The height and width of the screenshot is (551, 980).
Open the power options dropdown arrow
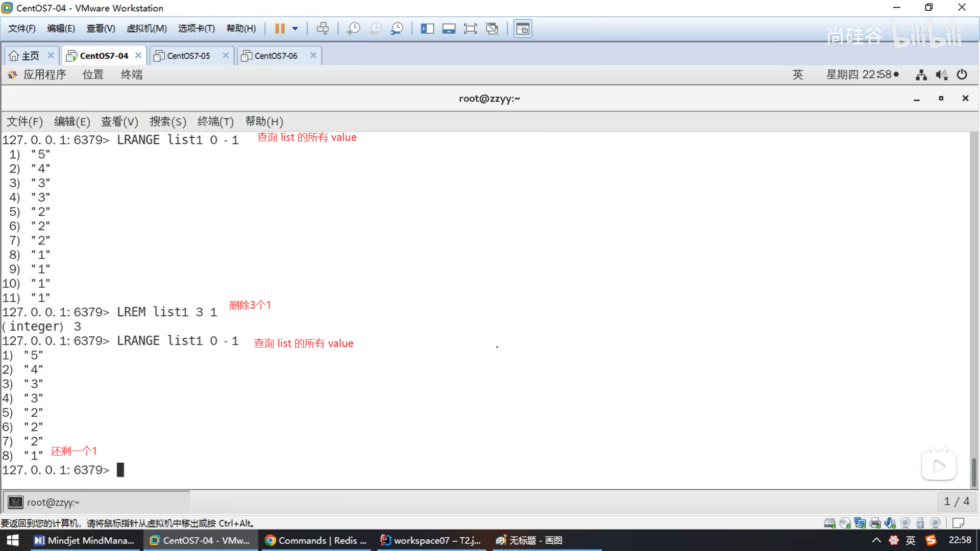pos(295,29)
